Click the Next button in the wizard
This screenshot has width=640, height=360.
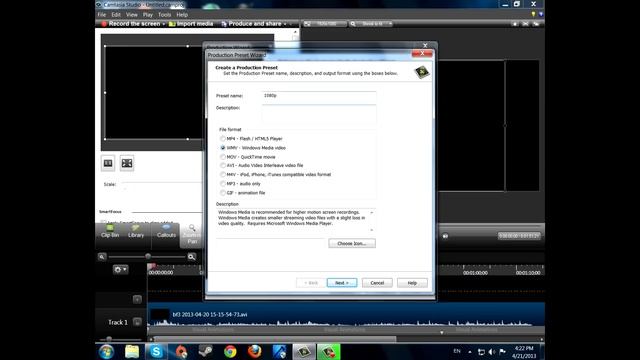click(342, 283)
